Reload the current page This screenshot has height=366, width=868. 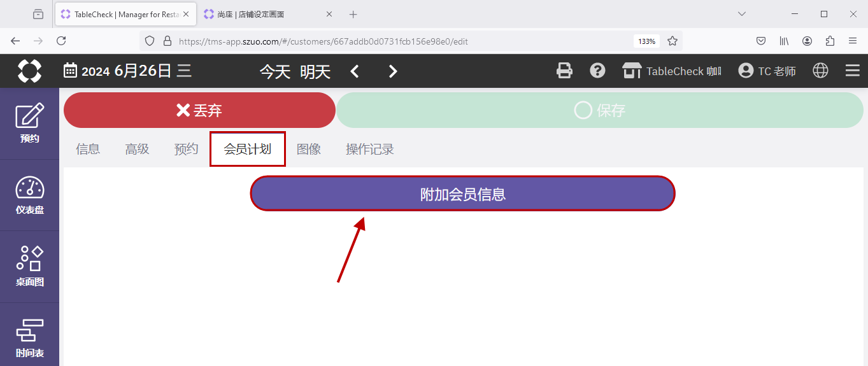pos(61,41)
